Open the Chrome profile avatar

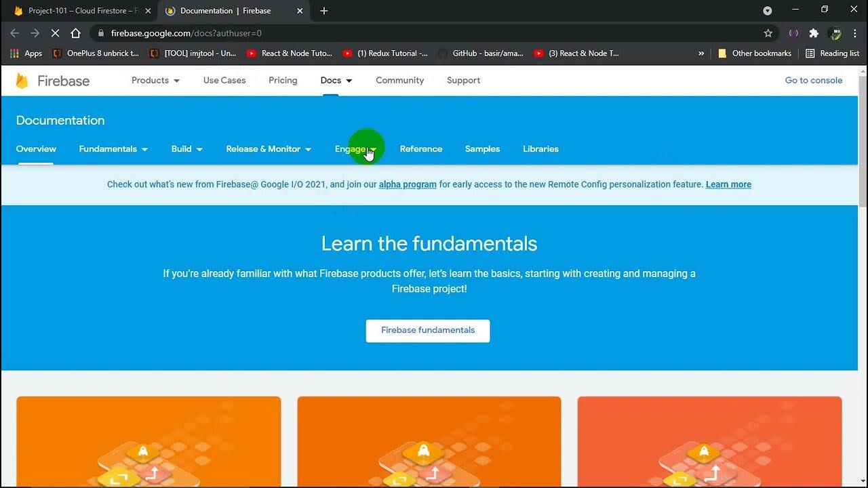click(x=835, y=33)
